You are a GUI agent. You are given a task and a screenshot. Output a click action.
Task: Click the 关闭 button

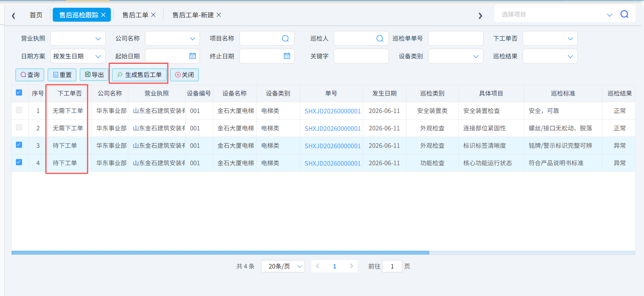click(x=184, y=75)
